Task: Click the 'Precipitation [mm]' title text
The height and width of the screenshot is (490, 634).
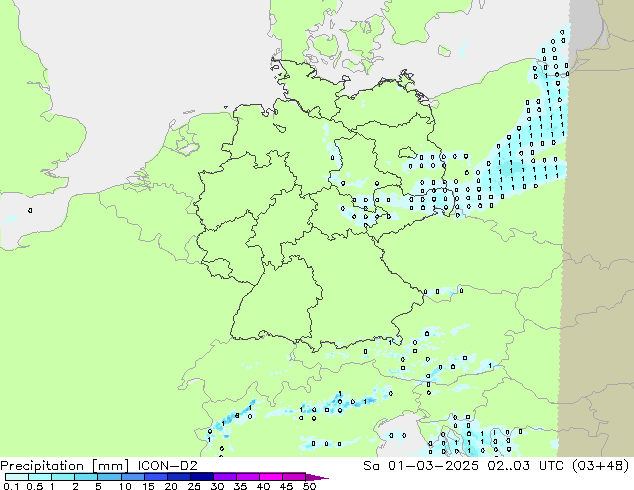Action: pyautogui.click(x=64, y=466)
